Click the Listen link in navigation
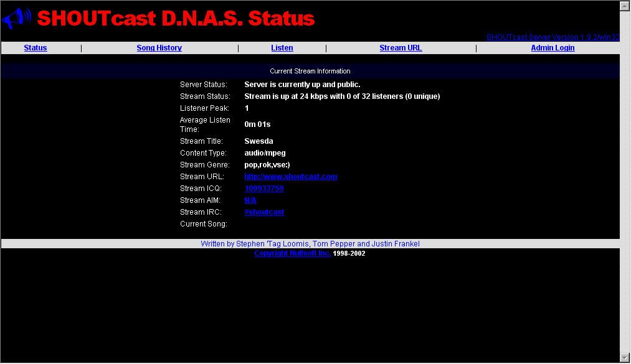Screen dimensions: 631x364 click(282, 48)
